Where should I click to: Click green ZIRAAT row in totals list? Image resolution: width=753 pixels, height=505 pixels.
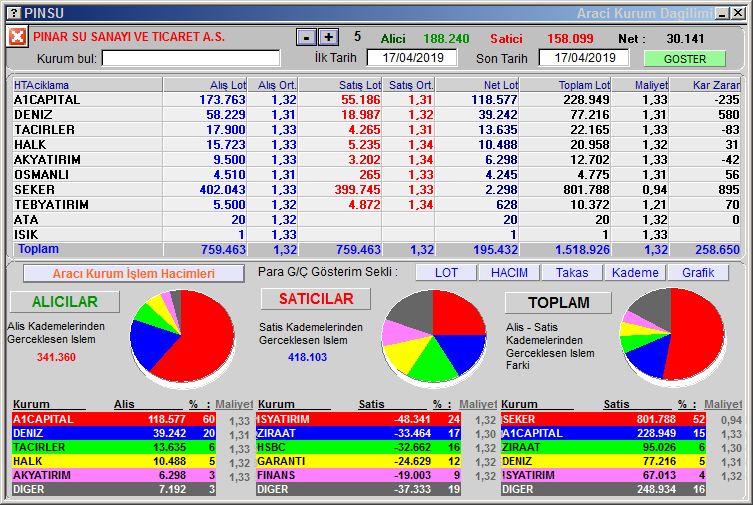tap(604, 447)
